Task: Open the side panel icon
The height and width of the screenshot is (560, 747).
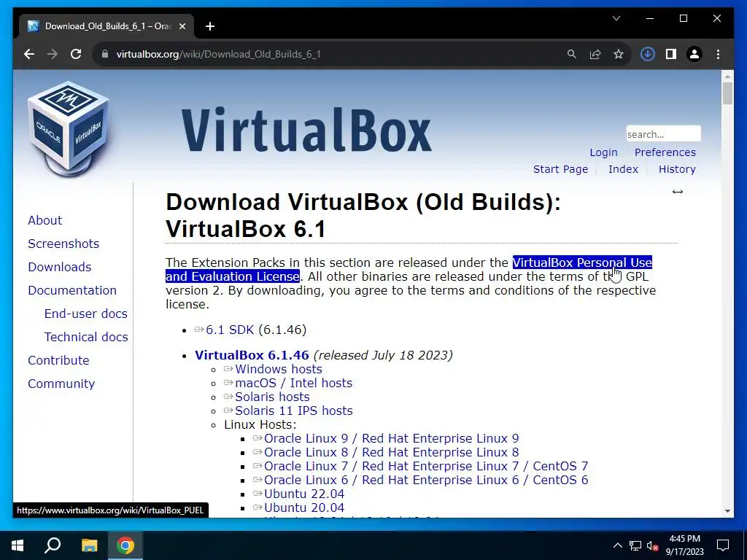Action: (671, 54)
